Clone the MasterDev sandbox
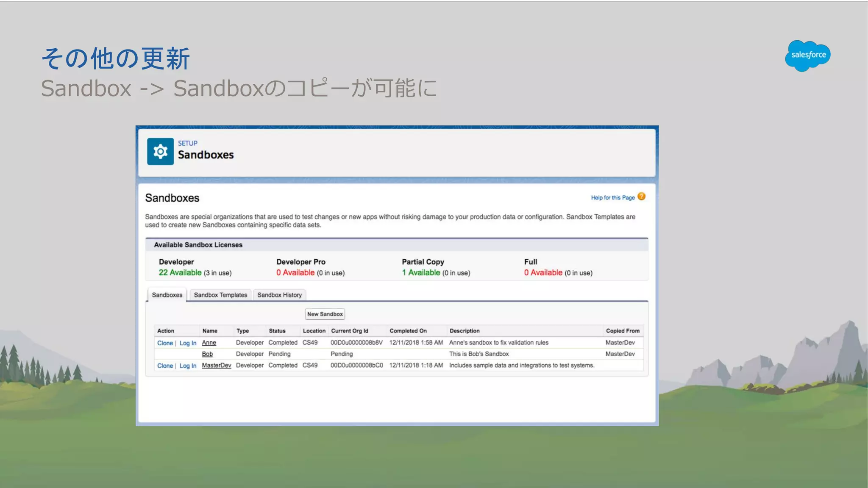 165,366
